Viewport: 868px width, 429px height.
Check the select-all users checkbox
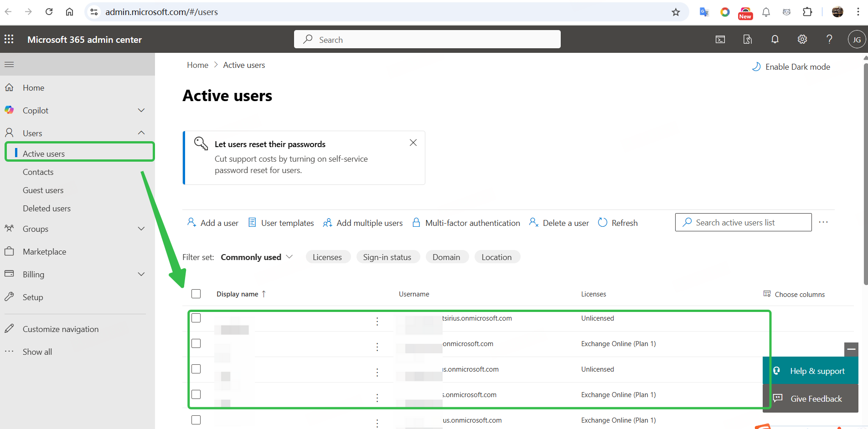click(196, 294)
